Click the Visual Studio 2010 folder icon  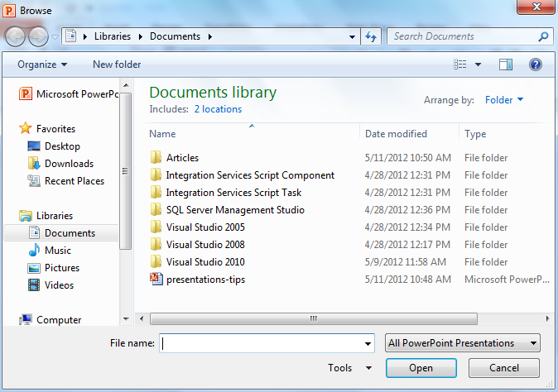[x=156, y=261]
